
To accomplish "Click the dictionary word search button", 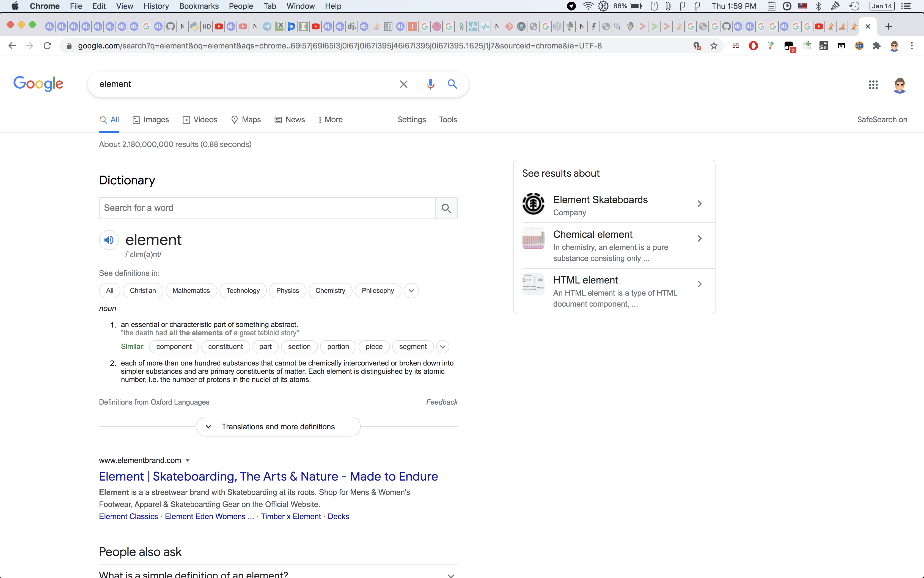I will click(x=446, y=208).
